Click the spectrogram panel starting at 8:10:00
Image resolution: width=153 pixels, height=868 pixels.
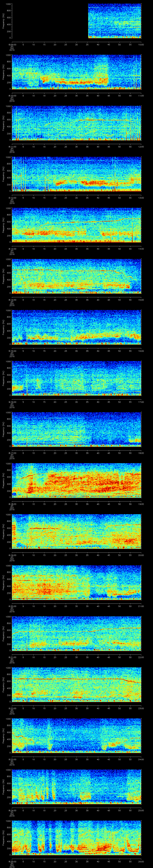(x=77, y=72)
